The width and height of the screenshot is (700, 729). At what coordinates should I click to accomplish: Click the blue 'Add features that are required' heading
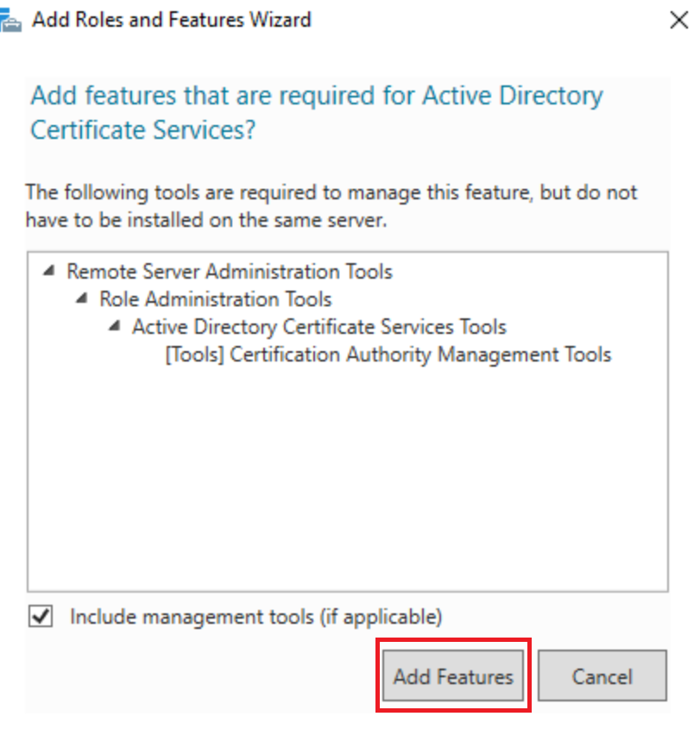(317, 97)
